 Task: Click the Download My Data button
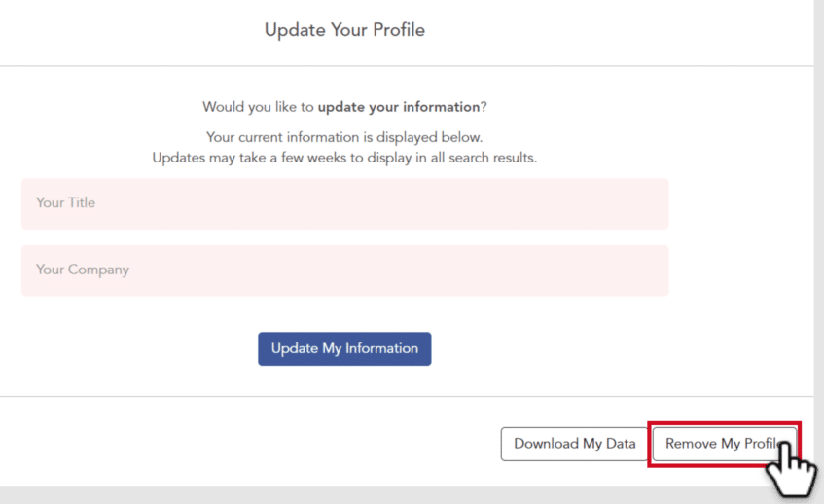coord(574,444)
